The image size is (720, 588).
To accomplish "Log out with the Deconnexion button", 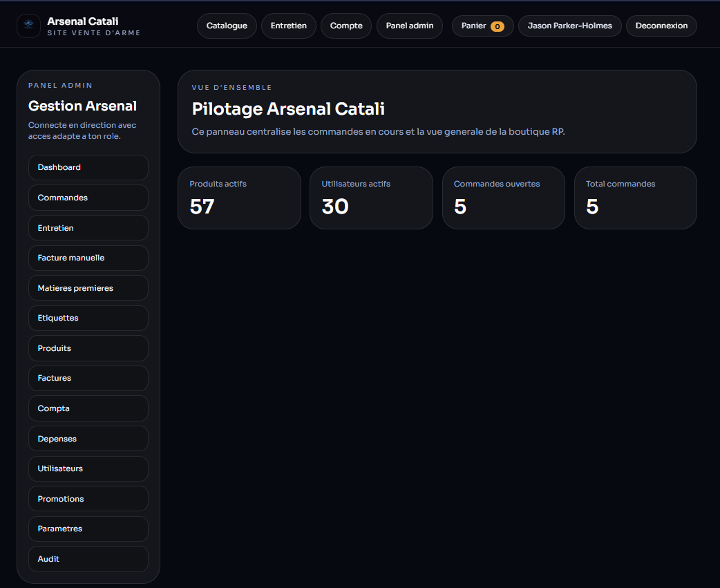I will click(x=661, y=26).
